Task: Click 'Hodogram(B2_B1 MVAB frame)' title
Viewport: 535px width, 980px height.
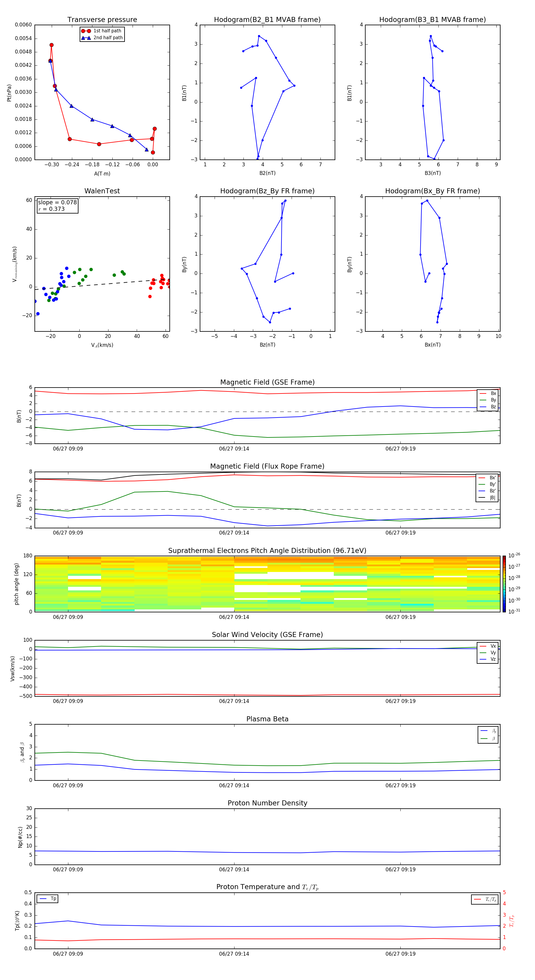Action: (x=267, y=19)
